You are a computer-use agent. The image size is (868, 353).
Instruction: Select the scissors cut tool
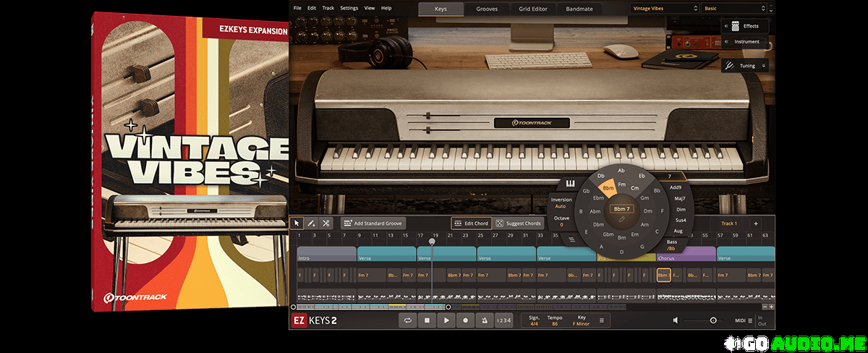click(x=326, y=224)
